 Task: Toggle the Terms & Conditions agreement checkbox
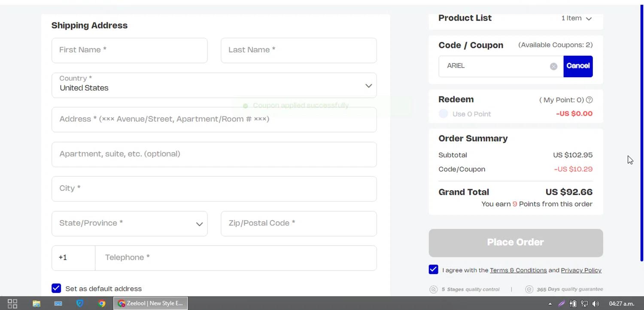click(433, 270)
